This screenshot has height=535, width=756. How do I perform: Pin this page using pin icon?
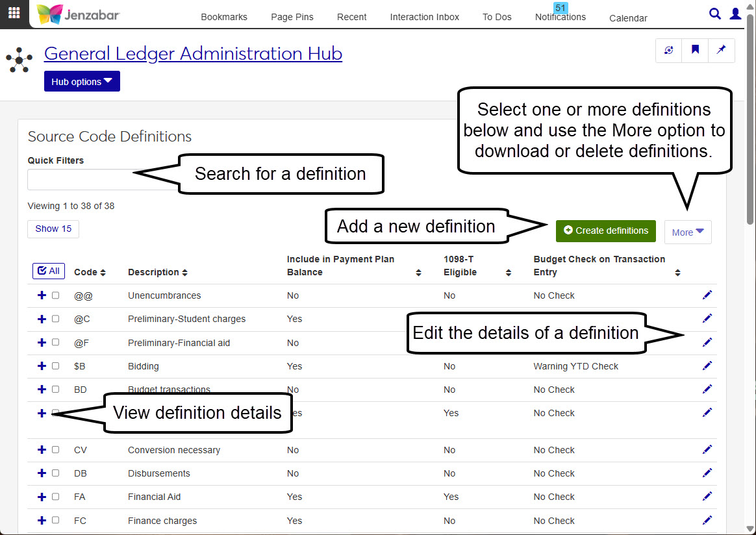click(721, 50)
